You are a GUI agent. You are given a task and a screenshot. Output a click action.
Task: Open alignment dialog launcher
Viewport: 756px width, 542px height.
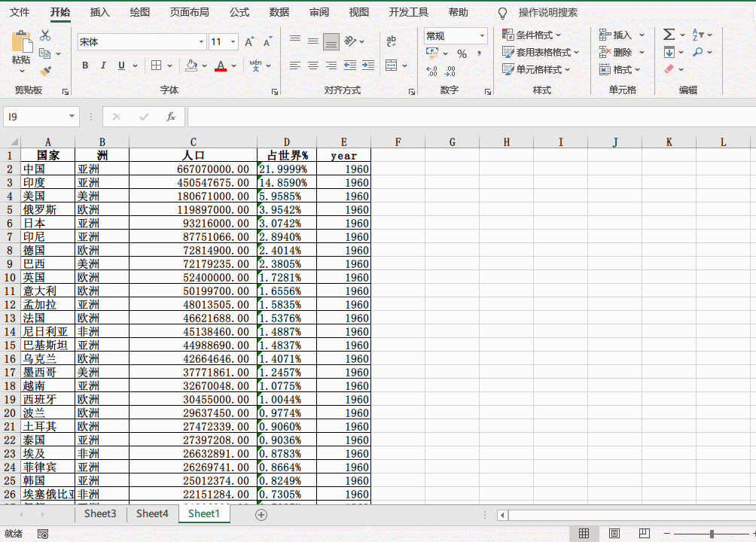click(x=412, y=92)
